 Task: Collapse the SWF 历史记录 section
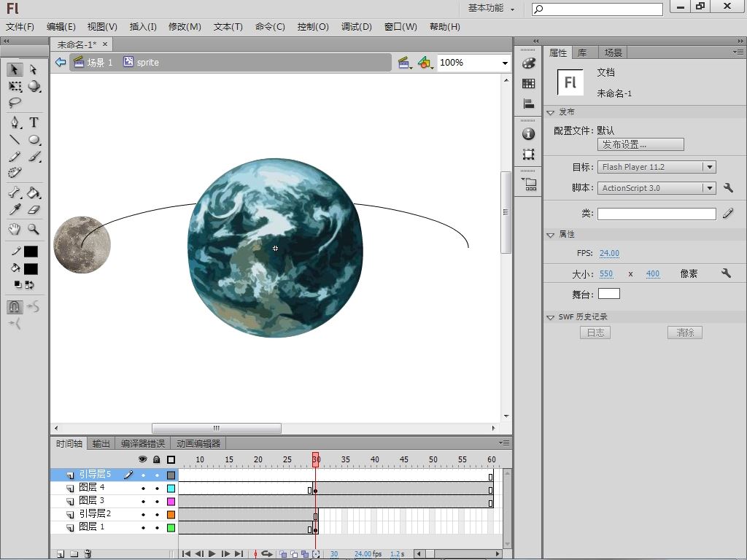[x=551, y=317]
